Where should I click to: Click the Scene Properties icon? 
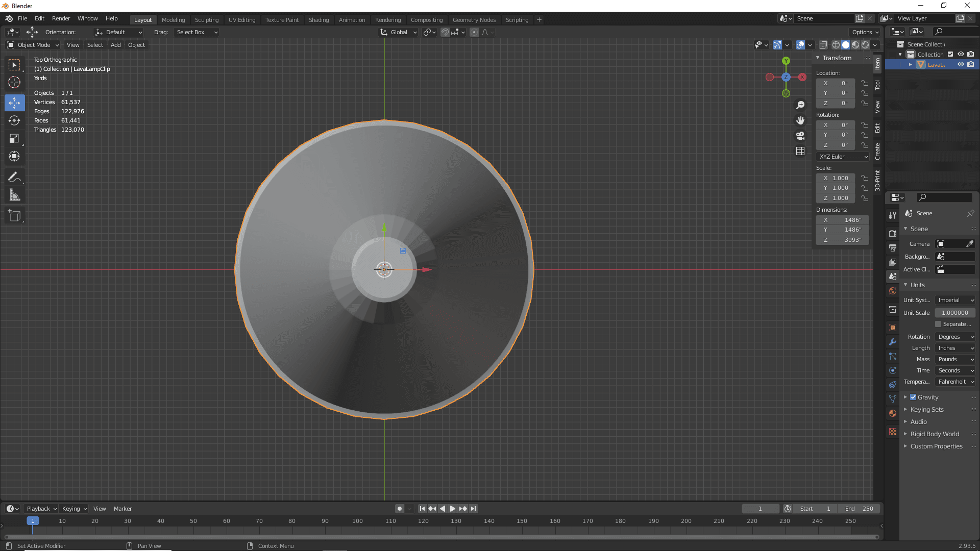pos(893,276)
